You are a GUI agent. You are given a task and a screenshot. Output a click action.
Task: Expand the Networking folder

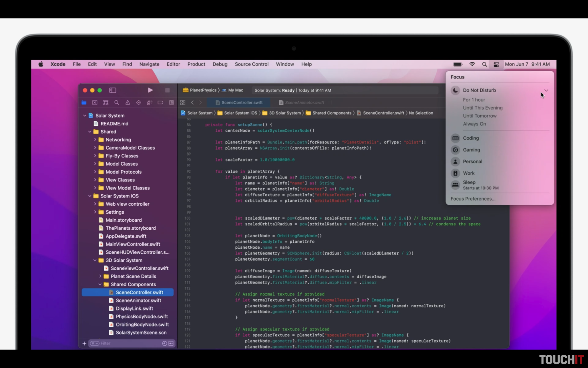coord(95,140)
